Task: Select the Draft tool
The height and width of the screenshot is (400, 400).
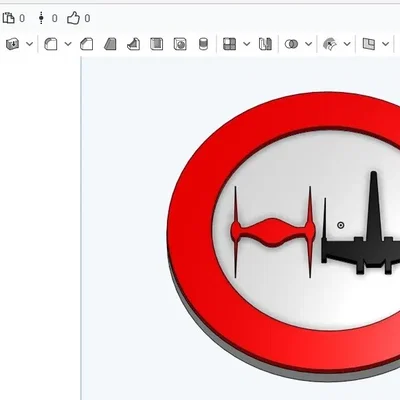Action: (110, 44)
